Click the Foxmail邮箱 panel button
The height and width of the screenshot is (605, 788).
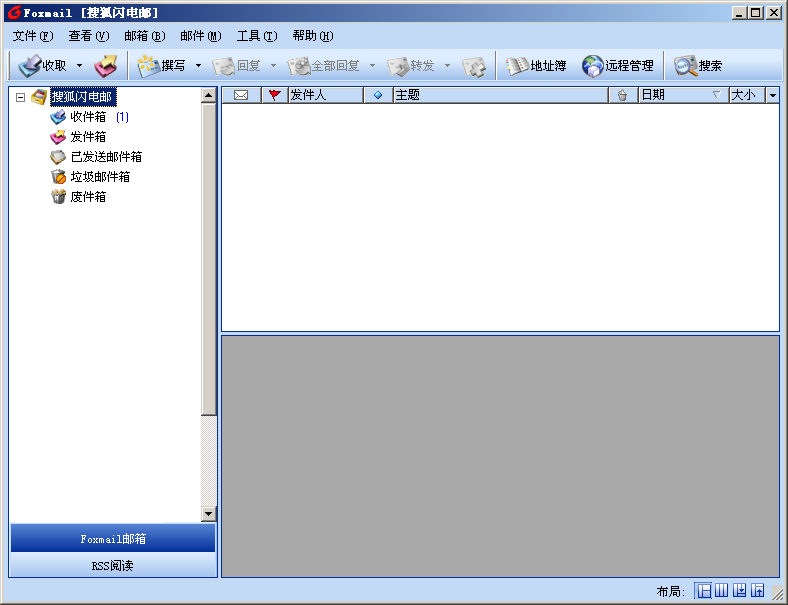(x=113, y=539)
